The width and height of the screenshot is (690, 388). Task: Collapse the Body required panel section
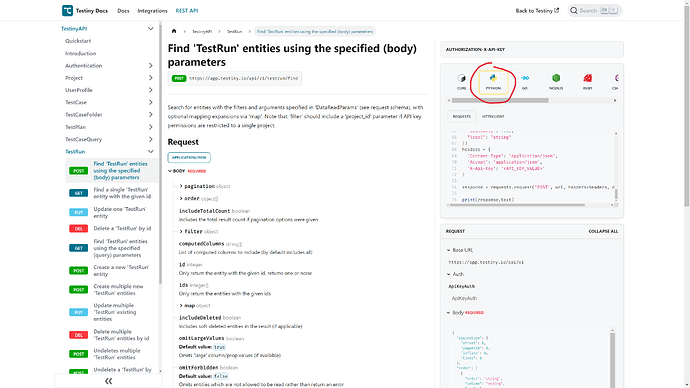click(x=448, y=313)
